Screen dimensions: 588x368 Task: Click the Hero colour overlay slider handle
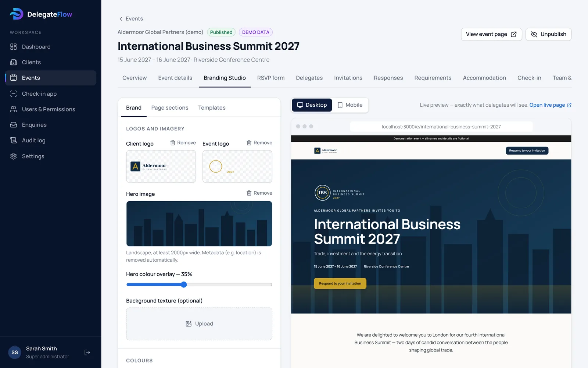pos(184,284)
